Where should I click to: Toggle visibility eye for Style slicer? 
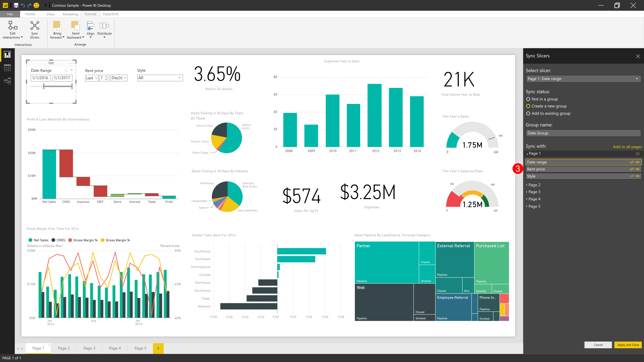638,176
